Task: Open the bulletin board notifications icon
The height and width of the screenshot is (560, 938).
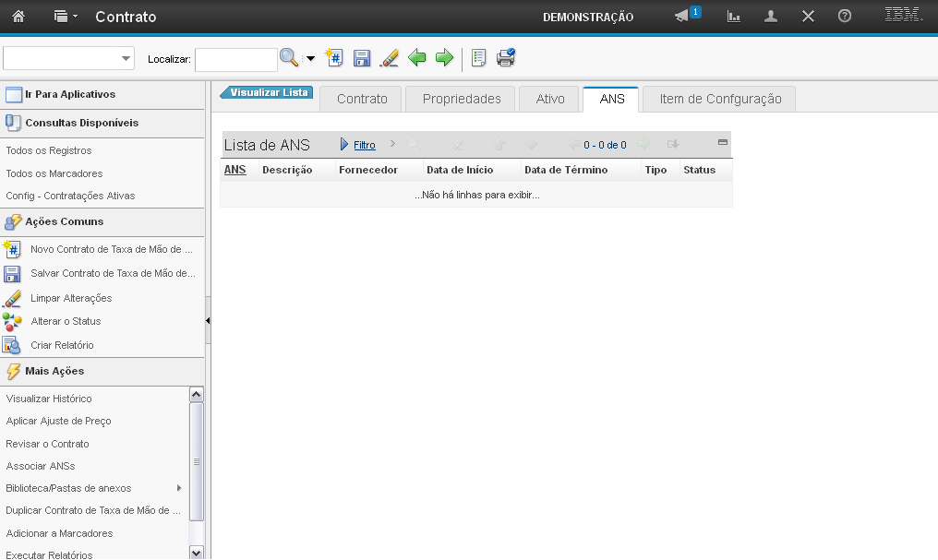Action: (x=682, y=17)
